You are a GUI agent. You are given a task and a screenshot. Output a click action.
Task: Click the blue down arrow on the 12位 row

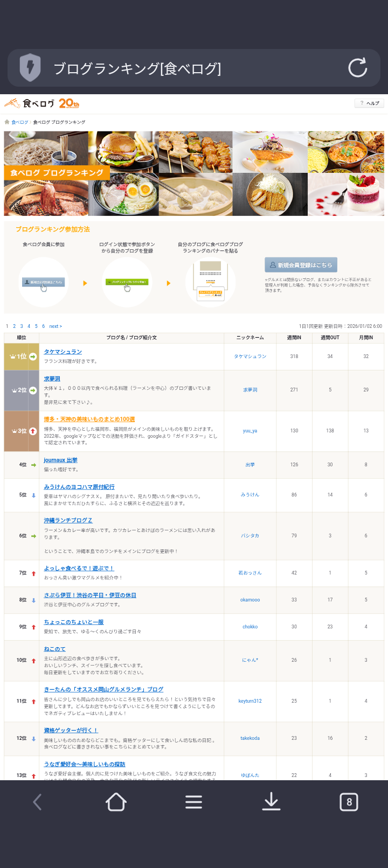tap(33, 739)
